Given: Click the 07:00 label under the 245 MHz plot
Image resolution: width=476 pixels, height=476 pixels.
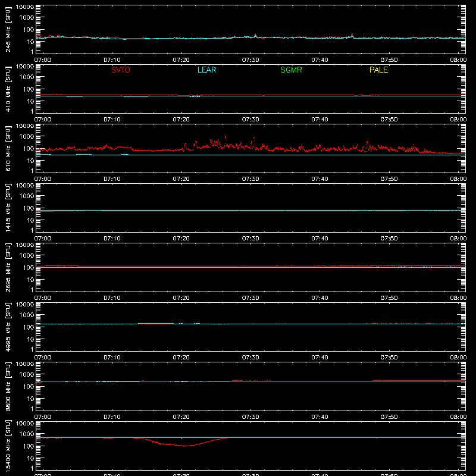Looking at the screenshot, I should point(43,60).
